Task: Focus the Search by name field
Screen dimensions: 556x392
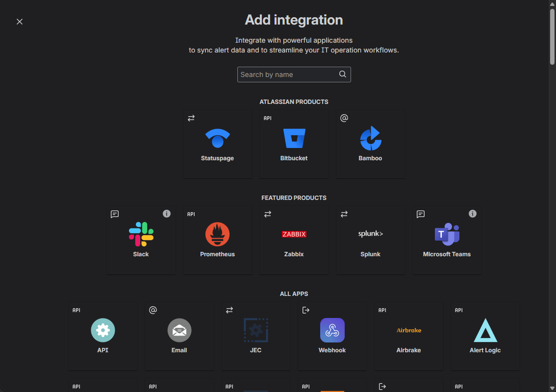Action: 294,75
